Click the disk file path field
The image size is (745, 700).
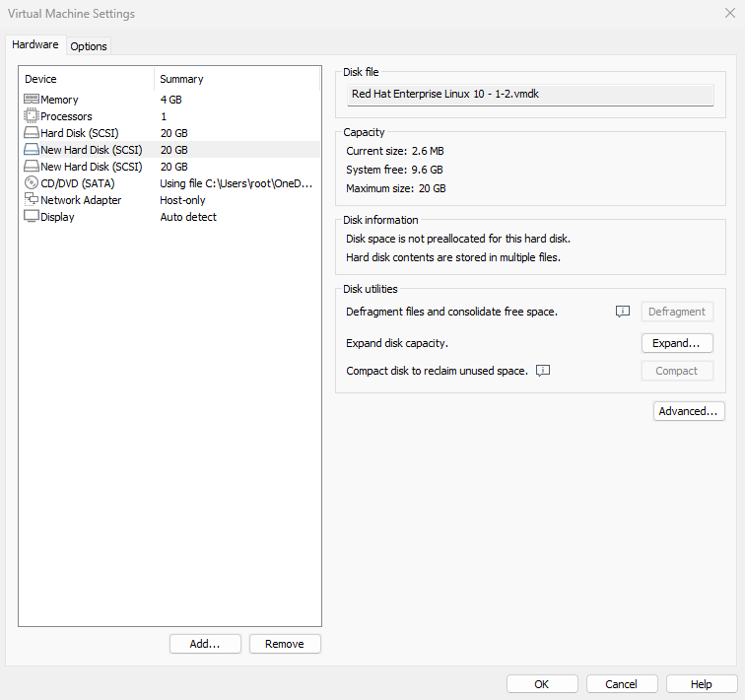click(530, 95)
